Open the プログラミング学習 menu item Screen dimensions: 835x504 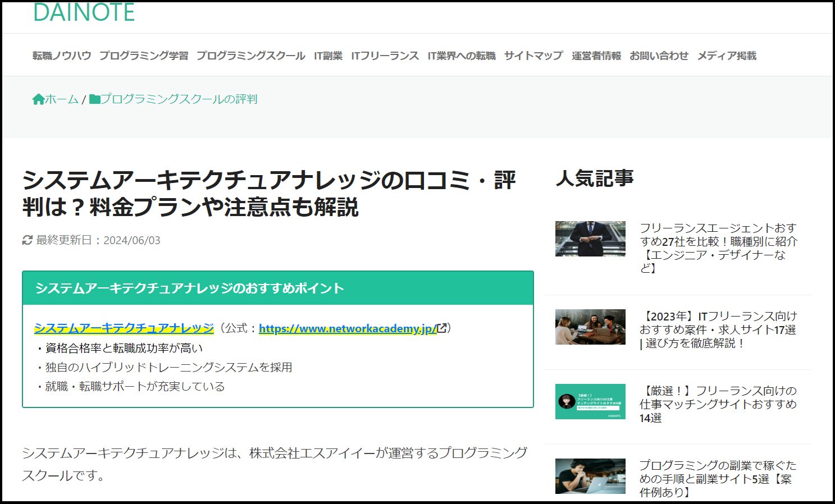point(144,56)
